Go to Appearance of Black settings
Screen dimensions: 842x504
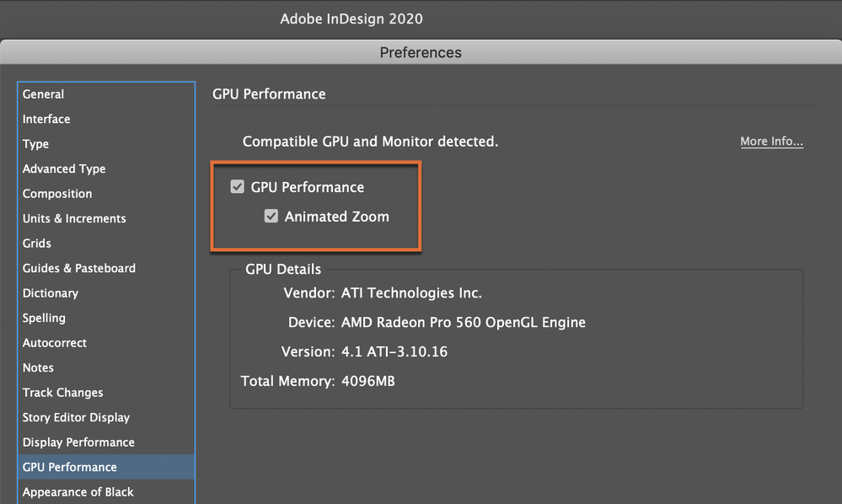click(78, 492)
